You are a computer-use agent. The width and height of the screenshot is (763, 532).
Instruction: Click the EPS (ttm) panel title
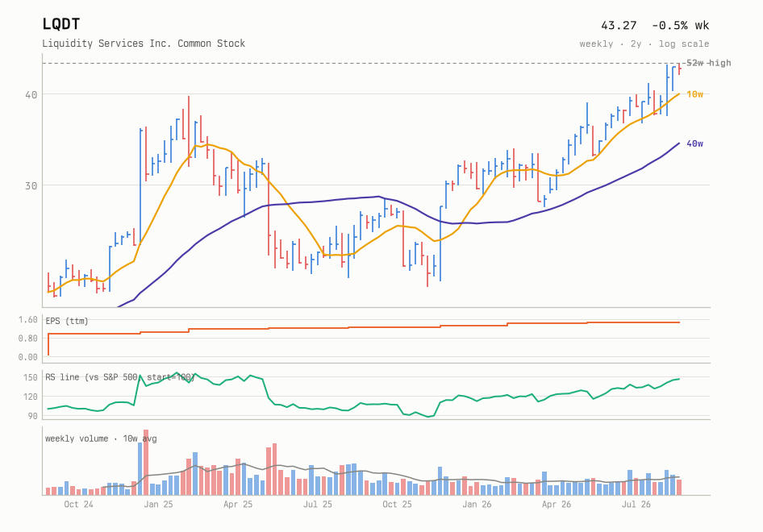[x=67, y=321]
